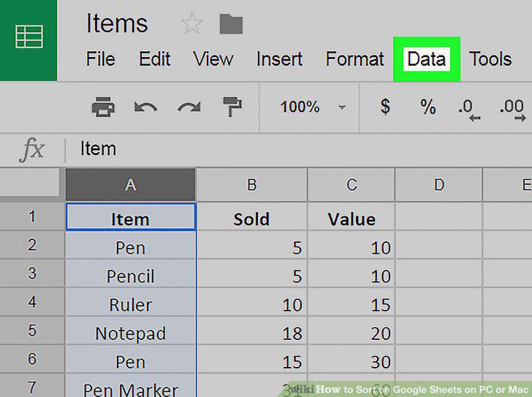
Task: Click the Redo arrow
Action: pos(189,107)
